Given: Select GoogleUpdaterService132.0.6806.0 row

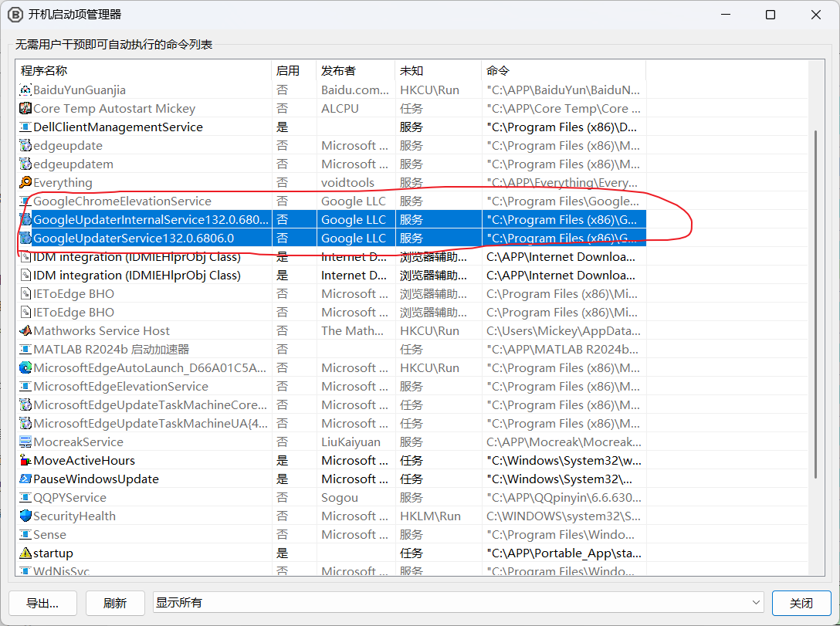Looking at the screenshot, I should (332, 239).
